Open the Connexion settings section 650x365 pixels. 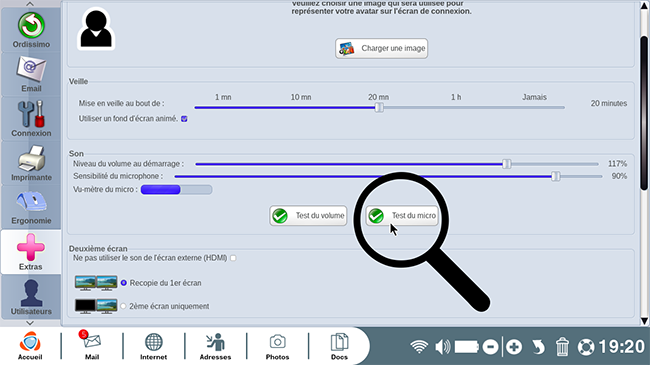(31, 119)
